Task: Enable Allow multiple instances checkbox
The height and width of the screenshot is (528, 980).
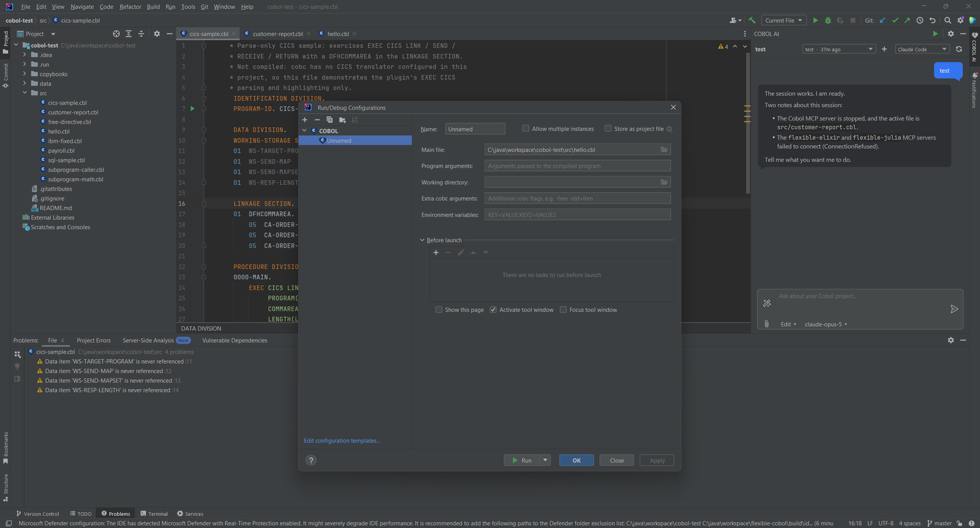Action: click(526, 129)
